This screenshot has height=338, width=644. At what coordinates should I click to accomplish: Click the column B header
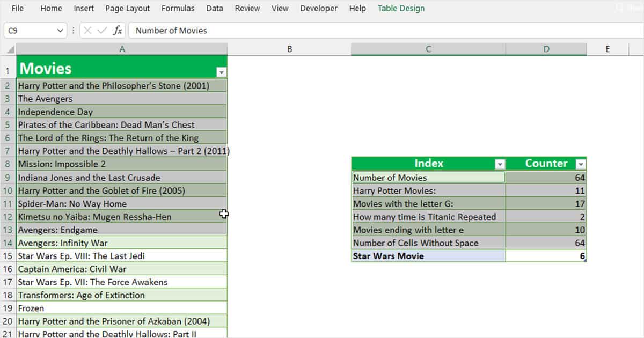pyautogui.click(x=289, y=48)
